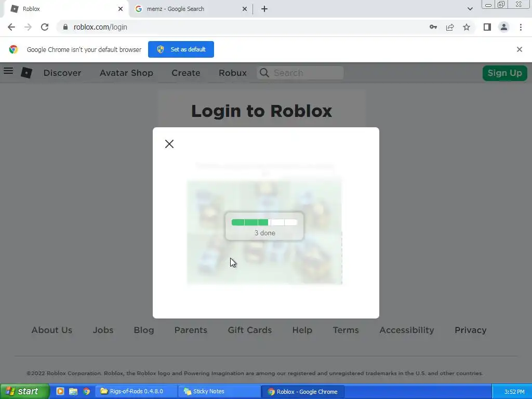
Task: Open the Discover menu item
Action: (62, 73)
